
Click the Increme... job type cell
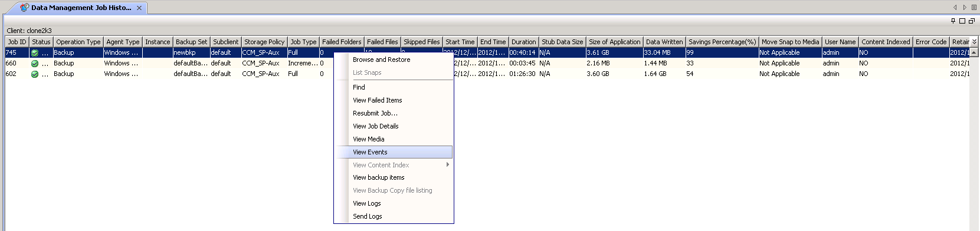303,63
